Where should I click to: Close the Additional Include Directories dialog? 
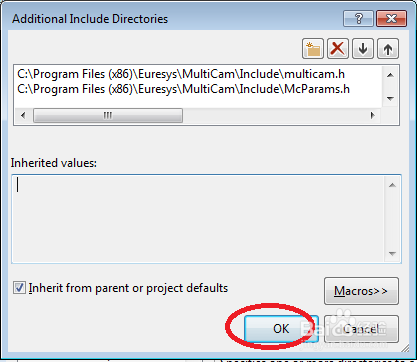391,18
